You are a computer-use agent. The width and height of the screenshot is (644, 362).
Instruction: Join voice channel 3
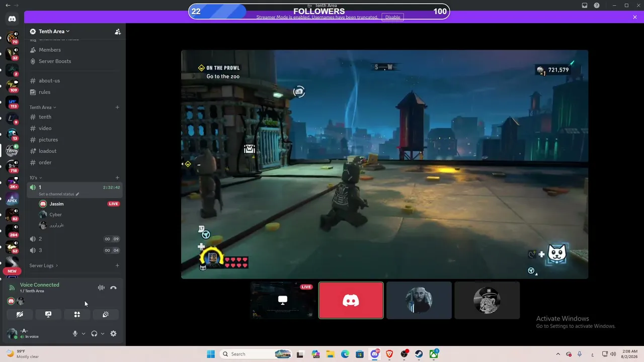tap(74, 250)
